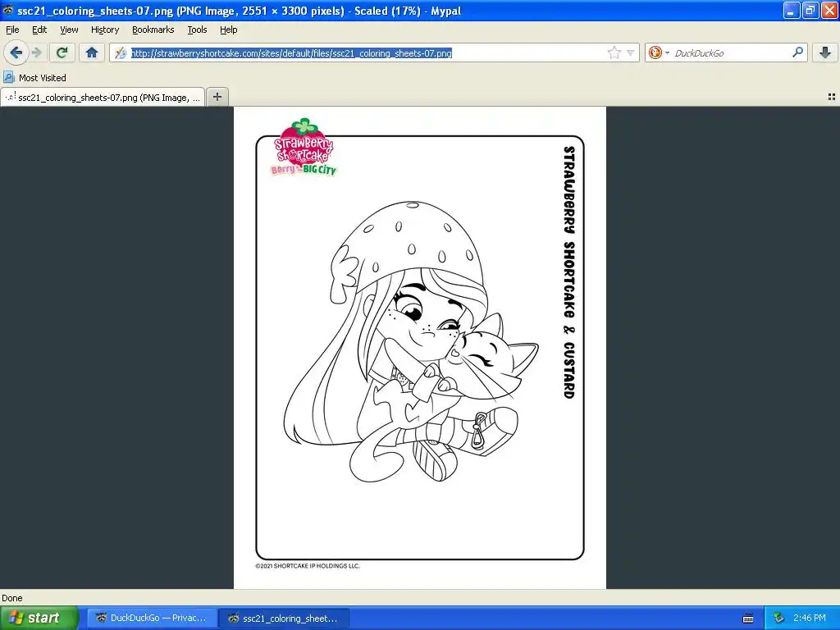Viewport: 840px width, 630px height.
Task: Go to the home page
Action: point(92,52)
